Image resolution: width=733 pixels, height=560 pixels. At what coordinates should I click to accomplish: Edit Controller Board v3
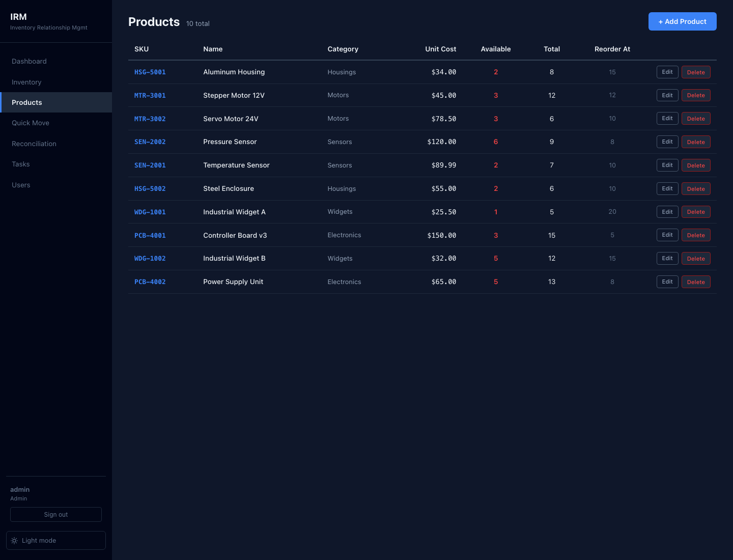click(x=667, y=235)
